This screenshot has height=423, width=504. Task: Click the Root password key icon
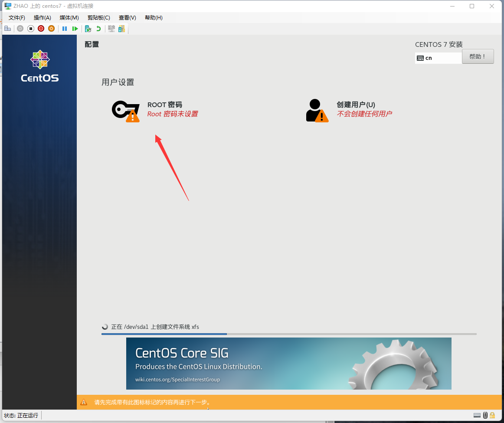pos(126,111)
